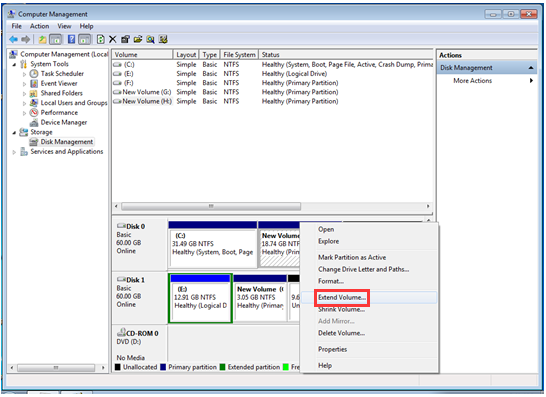Toggle the Show/Hide Action Pane icon
Image resolution: width=546 pixels, height=397 pixels.
[x=84, y=39]
